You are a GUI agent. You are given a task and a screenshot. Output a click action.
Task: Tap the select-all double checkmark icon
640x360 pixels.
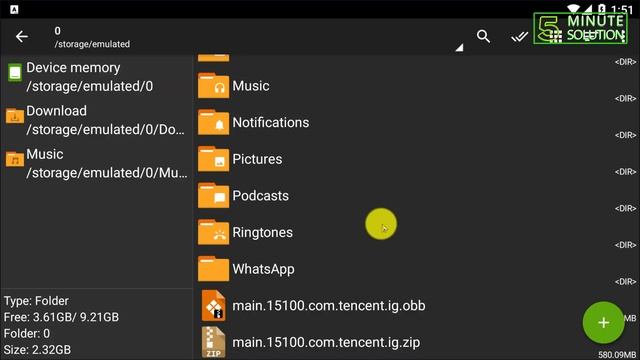[x=519, y=38]
